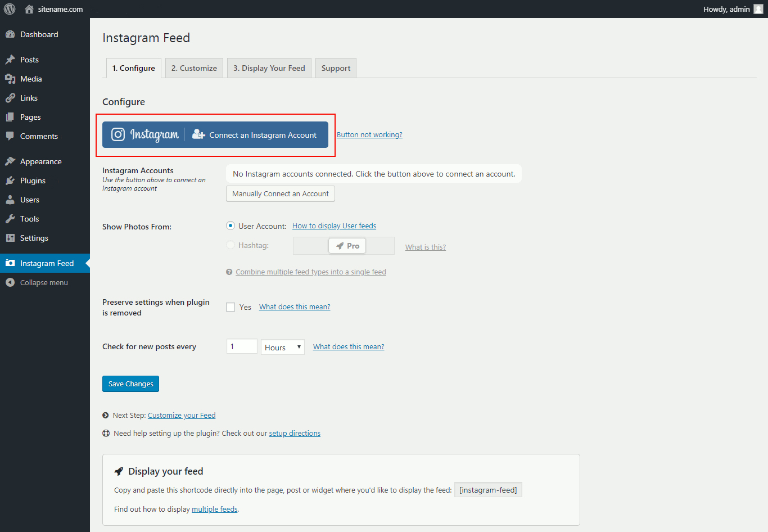Click Manually Connect an Account button
The image size is (768, 532).
tap(281, 193)
